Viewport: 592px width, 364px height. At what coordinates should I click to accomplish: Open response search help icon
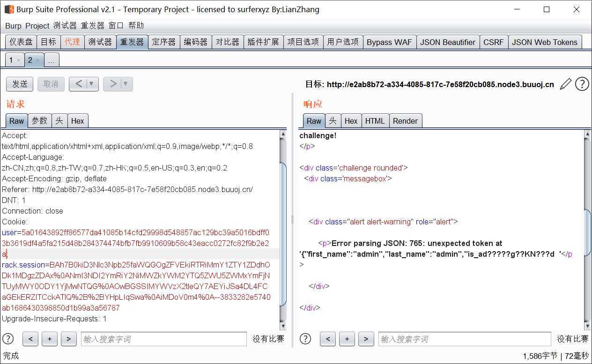click(x=305, y=339)
